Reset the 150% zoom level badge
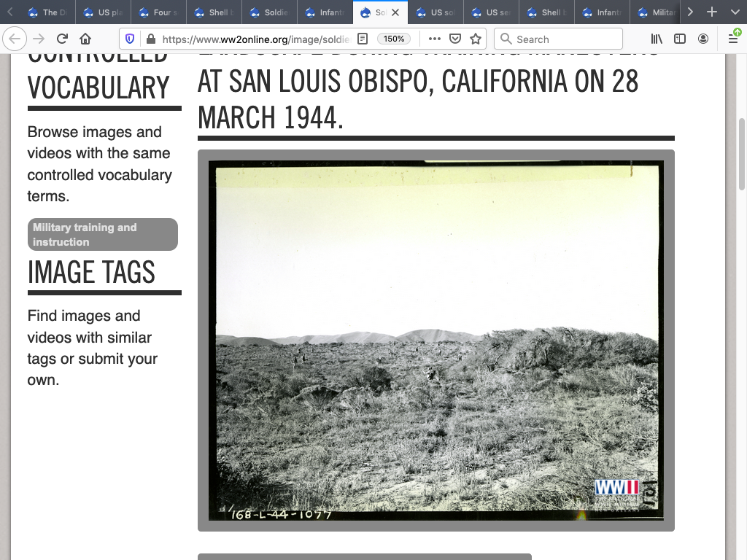 pyautogui.click(x=394, y=39)
